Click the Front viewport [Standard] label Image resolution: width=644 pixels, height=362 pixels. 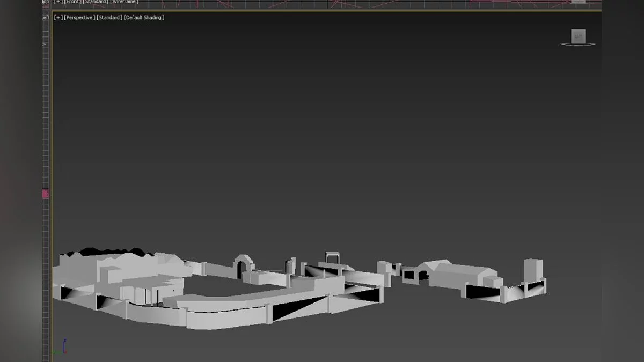click(x=96, y=2)
